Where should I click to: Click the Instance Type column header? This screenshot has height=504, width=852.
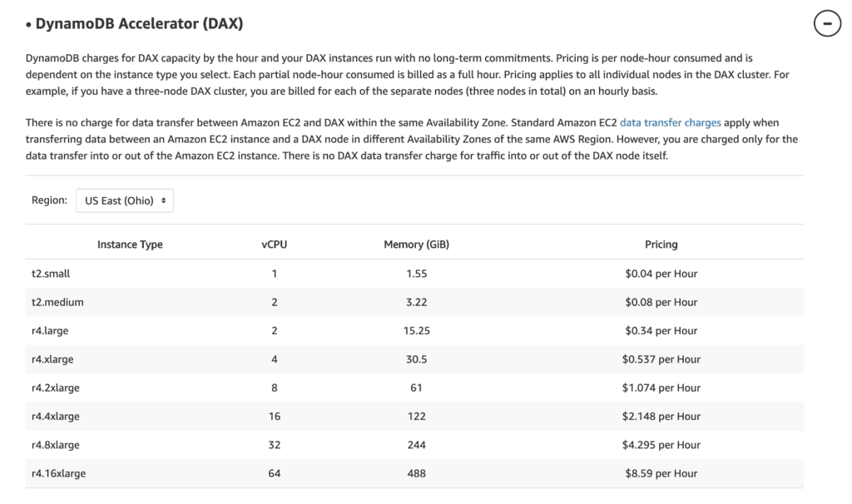(130, 245)
